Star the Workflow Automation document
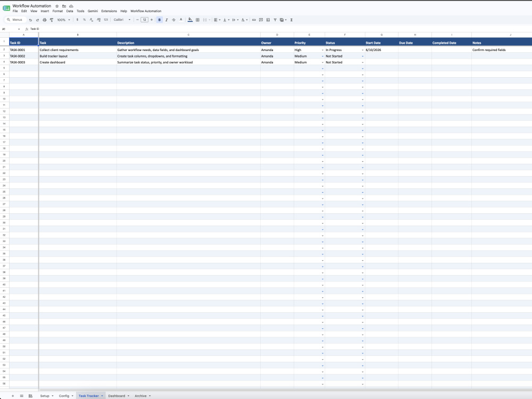The height and width of the screenshot is (399, 532). (x=57, y=6)
